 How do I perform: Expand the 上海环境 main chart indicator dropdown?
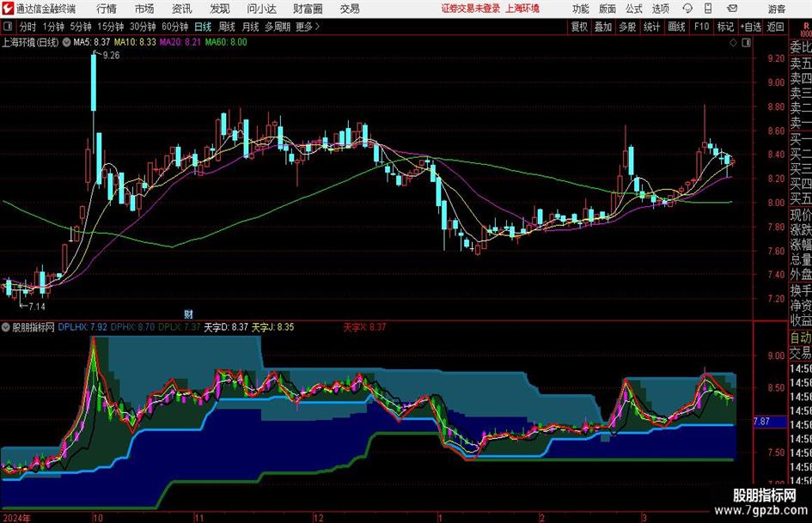pyautogui.click(x=66, y=42)
